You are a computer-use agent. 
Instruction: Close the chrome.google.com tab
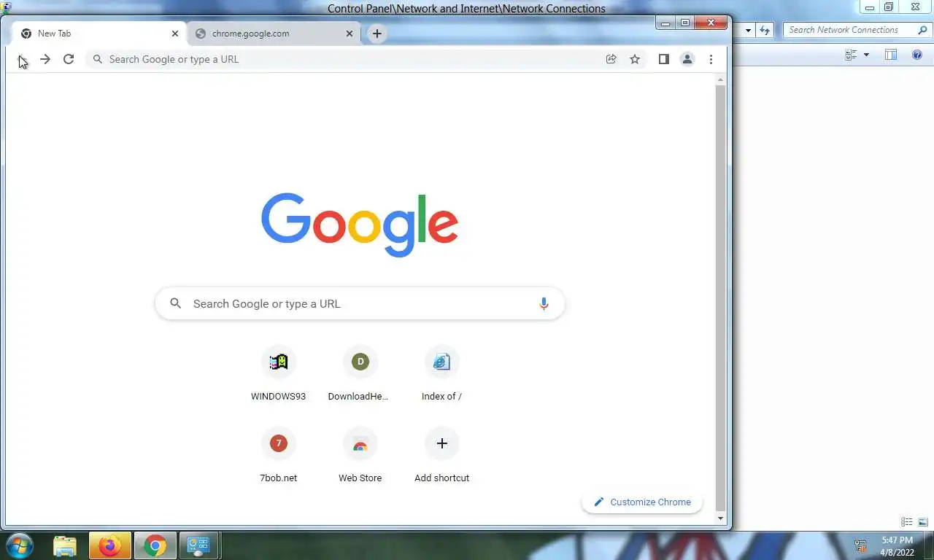click(x=350, y=34)
